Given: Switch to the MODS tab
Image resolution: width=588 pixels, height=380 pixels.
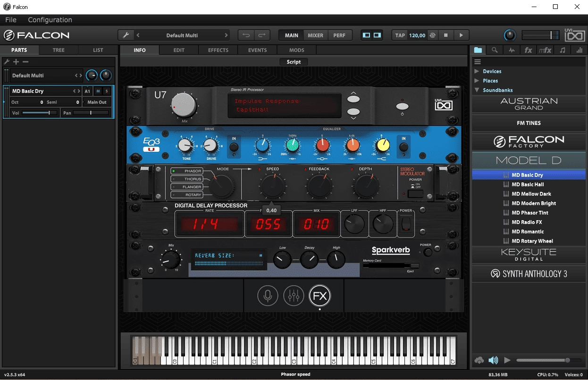Looking at the screenshot, I should (297, 50).
